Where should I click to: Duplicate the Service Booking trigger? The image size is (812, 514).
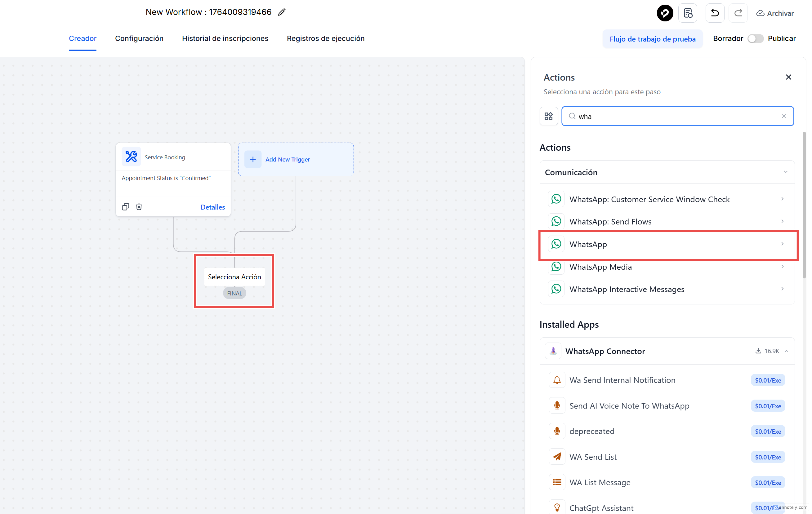[125, 207]
